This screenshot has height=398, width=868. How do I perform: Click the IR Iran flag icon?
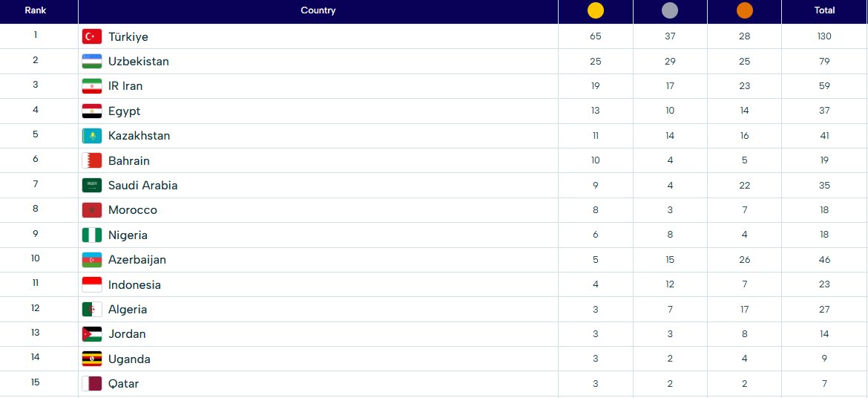tap(92, 86)
